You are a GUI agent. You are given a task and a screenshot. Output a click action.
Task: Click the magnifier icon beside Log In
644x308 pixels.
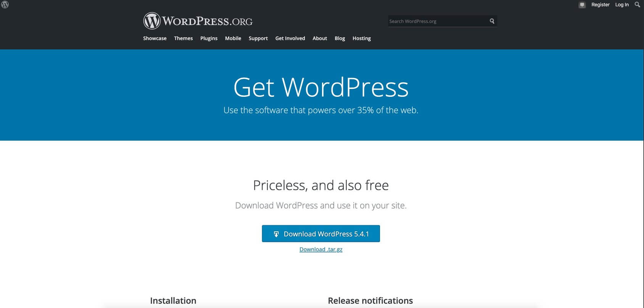637,5
